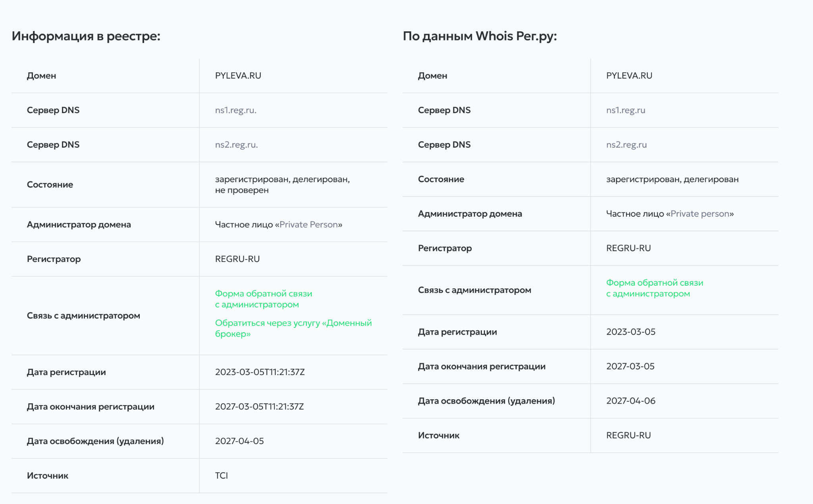Click REGRU-RU value in the Источник row
Screen dimensions: 813x504
[628, 435]
